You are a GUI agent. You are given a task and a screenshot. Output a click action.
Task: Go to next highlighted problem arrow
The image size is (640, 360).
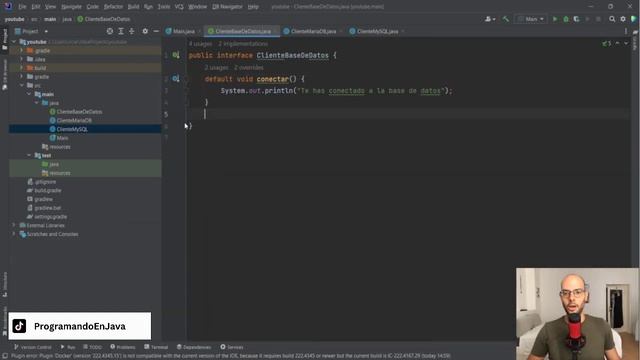click(x=626, y=43)
